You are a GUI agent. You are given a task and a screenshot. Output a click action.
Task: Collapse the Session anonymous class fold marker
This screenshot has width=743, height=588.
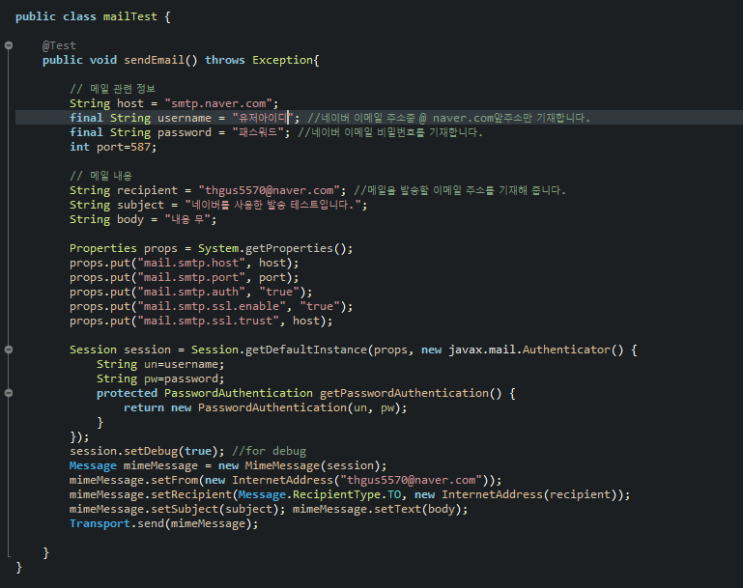9,350
